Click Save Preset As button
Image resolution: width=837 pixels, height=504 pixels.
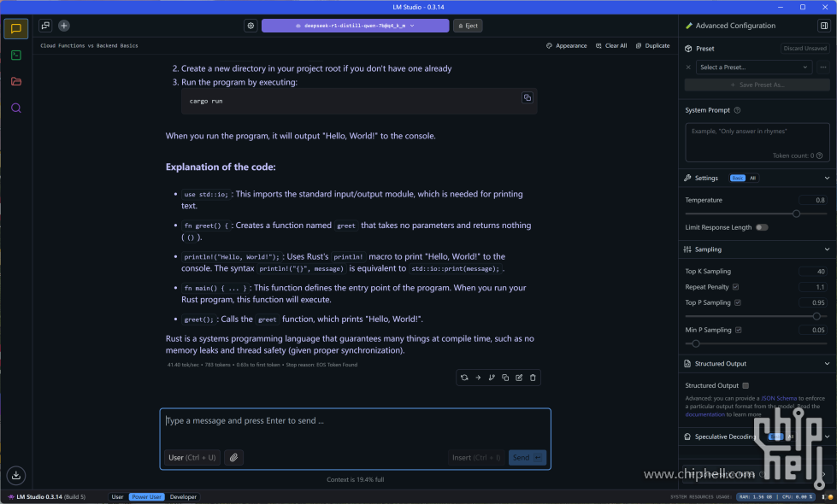[757, 85]
